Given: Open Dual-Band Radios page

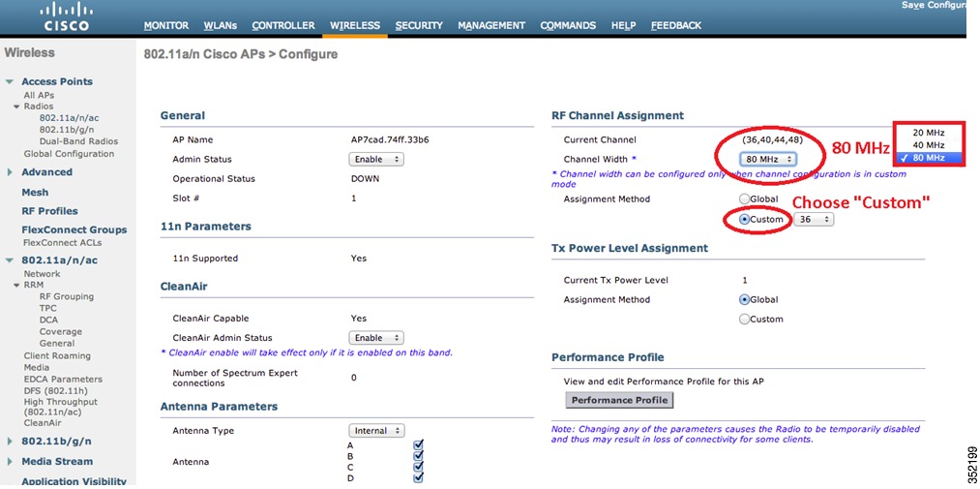Looking at the screenshot, I should pos(78,141).
